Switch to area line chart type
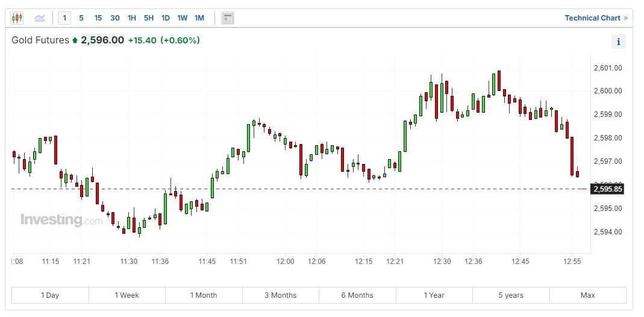 tap(40, 18)
